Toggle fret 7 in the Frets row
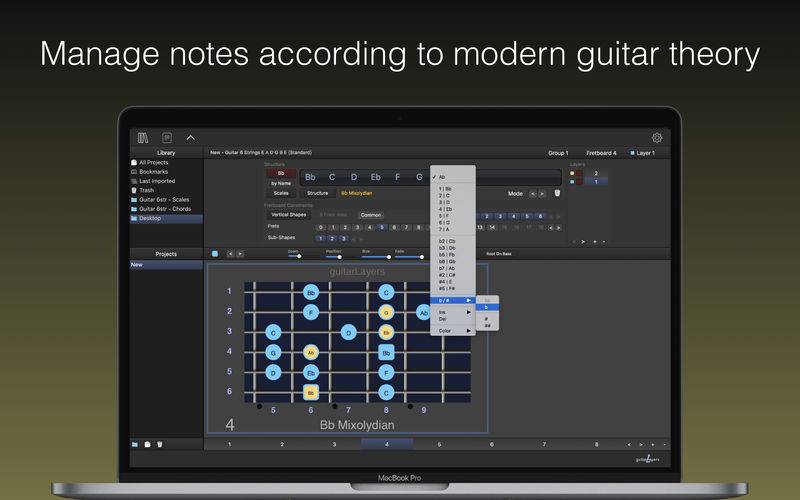Image resolution: width=800 pixels, height=500 pixels. (x=407, y=228)
